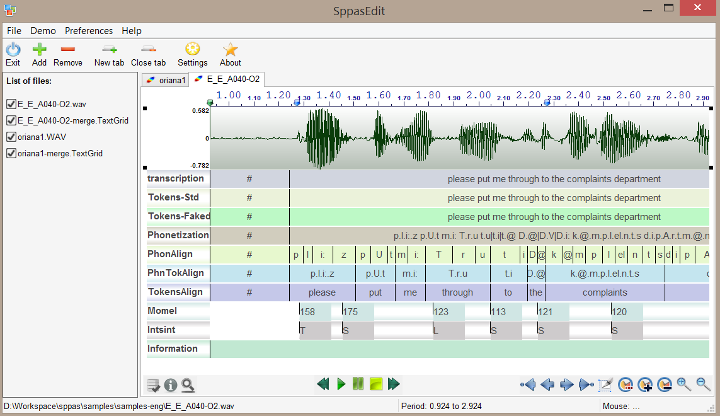Click the blue ruler marker near 2.30

[x=547, y=103]
